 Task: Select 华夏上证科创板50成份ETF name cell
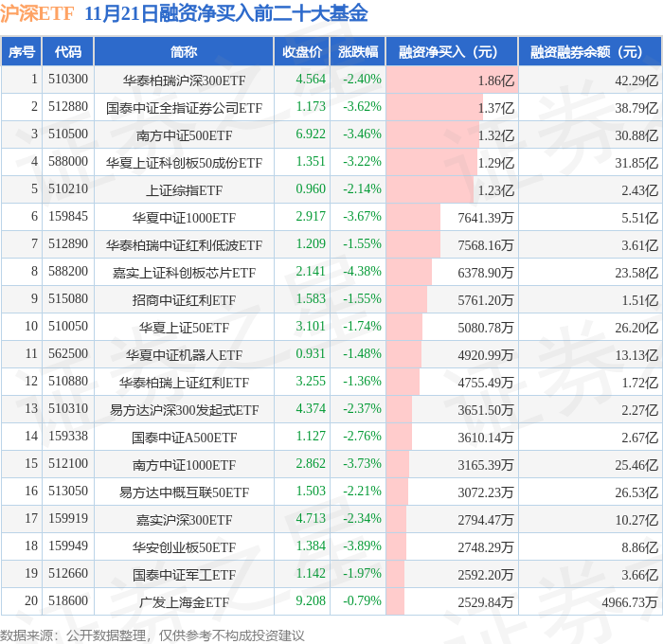[184, 163]
